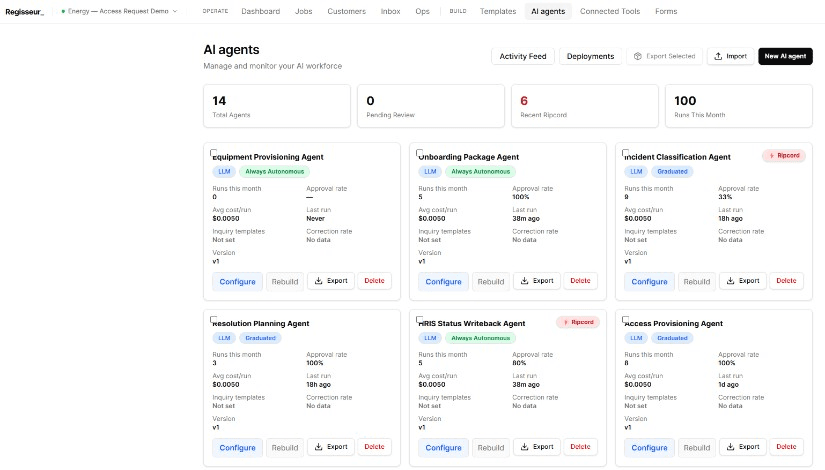Select the Equipment Provisioning Agent checkbox
The height and width of the screenshot is (470, 825).
(x=214, y=153)
